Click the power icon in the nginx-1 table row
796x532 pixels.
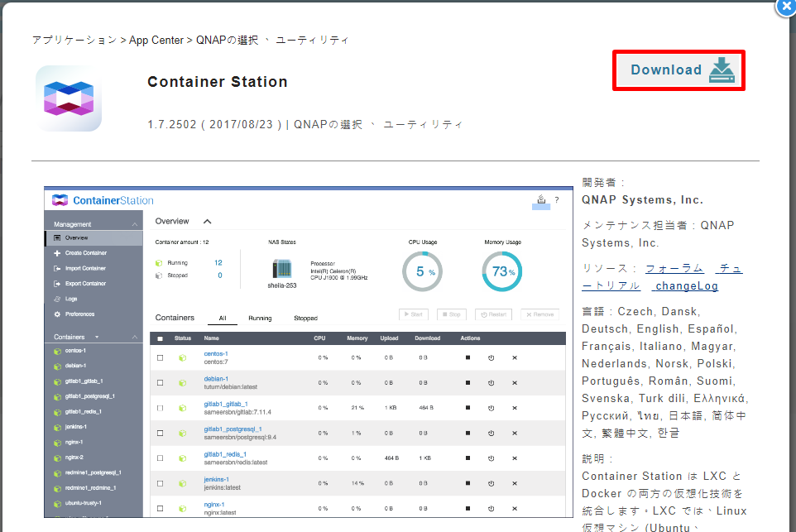[491, 509]
